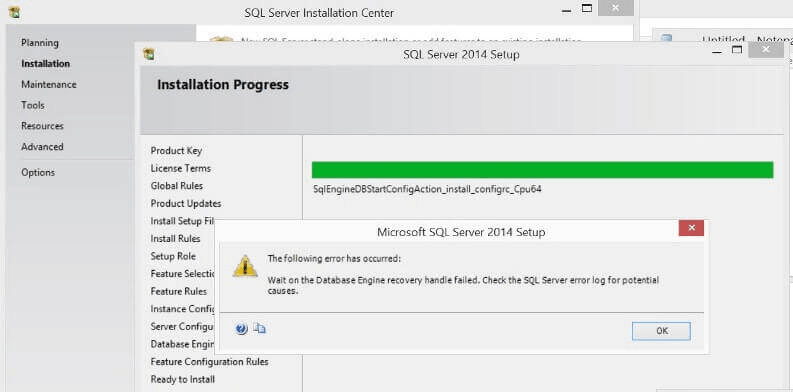Click the Installation Progress heading
This screenshot has height=392, width=793.
click(x=223, y=84)
